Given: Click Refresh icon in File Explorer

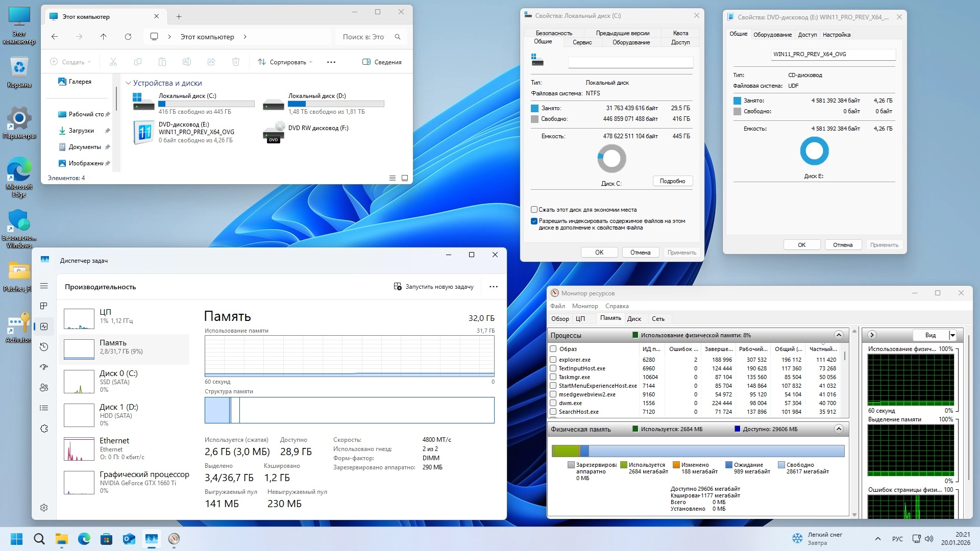Looking at the screenshot, I should (x=128, y=37).
